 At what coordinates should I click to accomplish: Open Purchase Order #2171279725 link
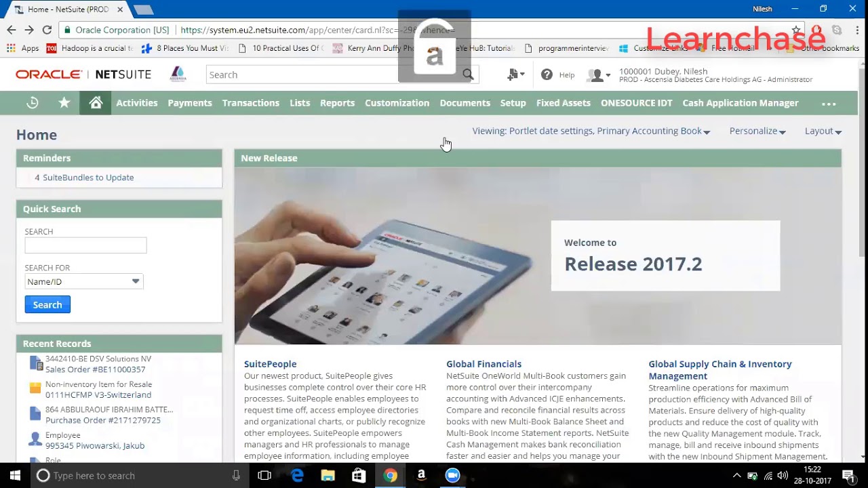tap(103, 420)
